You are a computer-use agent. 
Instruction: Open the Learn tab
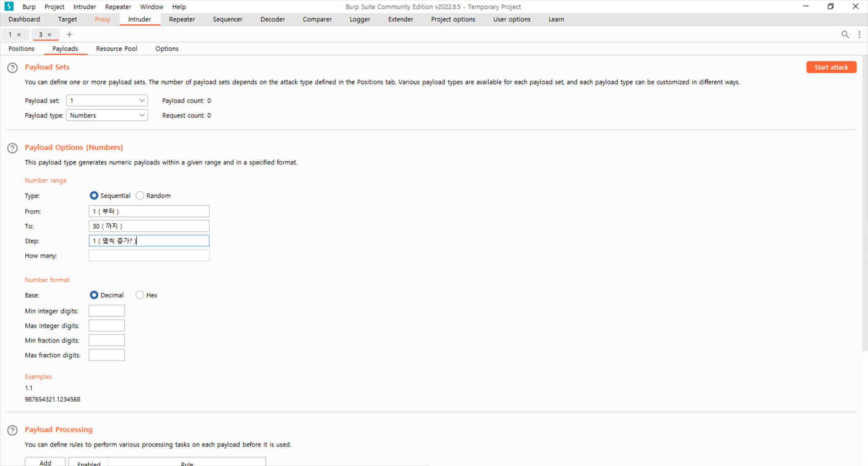click(x=556, y=19)
